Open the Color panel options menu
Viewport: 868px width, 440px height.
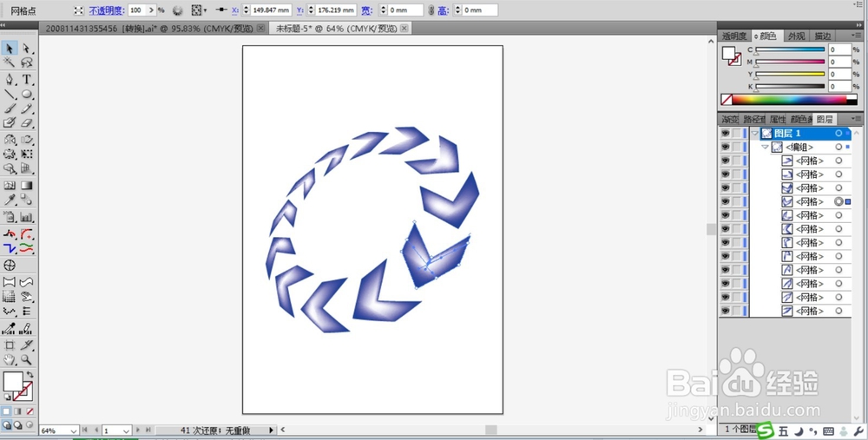[857, 36]
